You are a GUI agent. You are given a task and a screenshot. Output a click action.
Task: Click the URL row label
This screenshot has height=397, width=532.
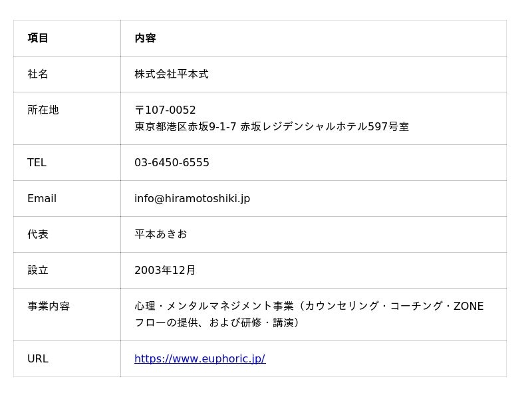click(38, 358)
